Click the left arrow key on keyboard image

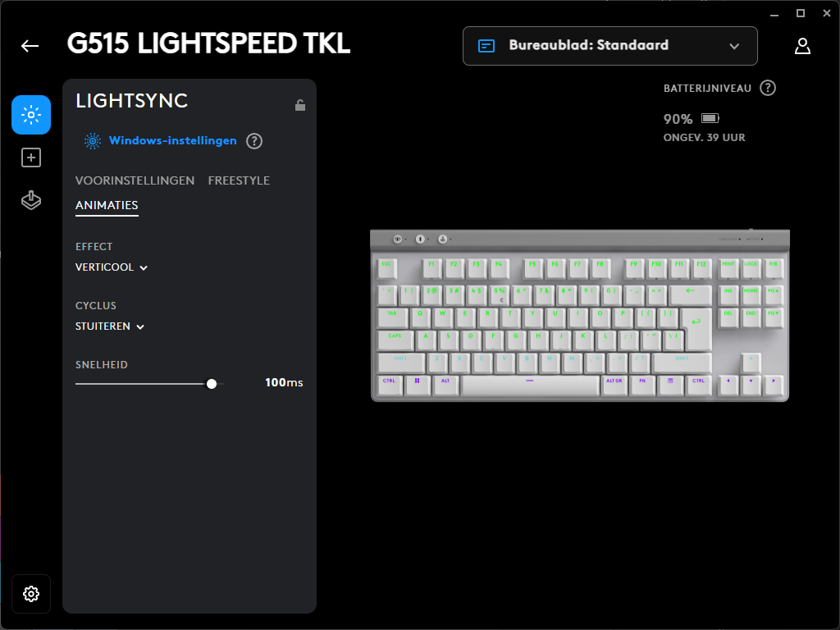click(728, 384)
